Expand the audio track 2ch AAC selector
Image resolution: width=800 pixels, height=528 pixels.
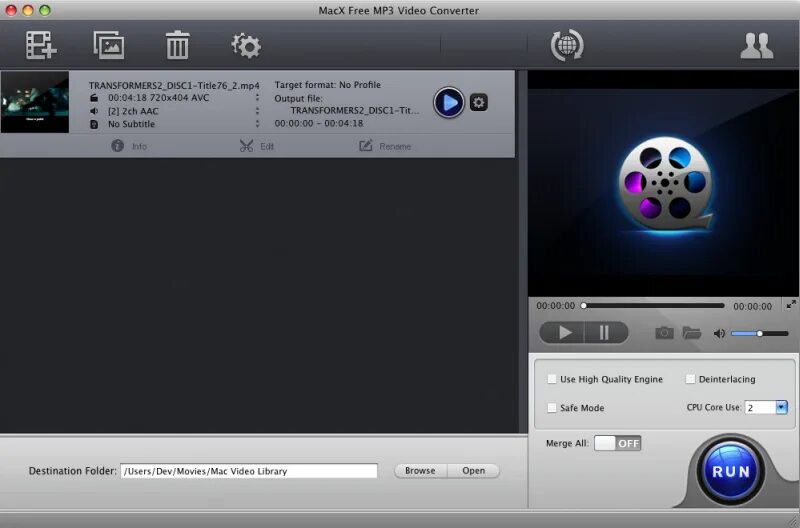click(x=257, y=110)
